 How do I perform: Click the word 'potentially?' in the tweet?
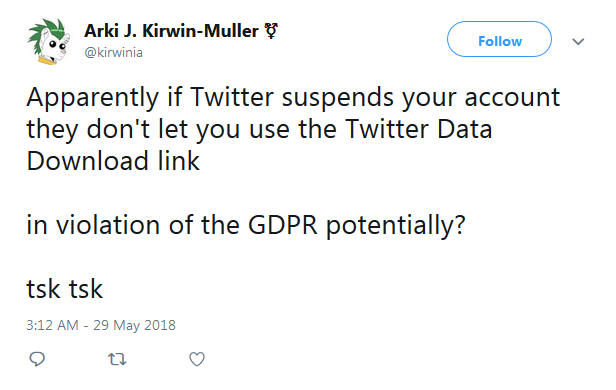(396, 226)
